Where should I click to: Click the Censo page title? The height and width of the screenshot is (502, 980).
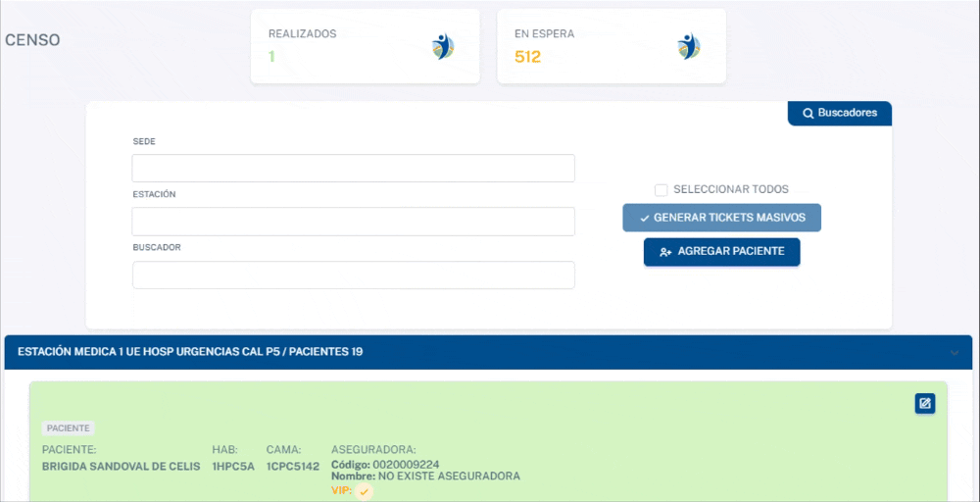(x=32, y=40)
